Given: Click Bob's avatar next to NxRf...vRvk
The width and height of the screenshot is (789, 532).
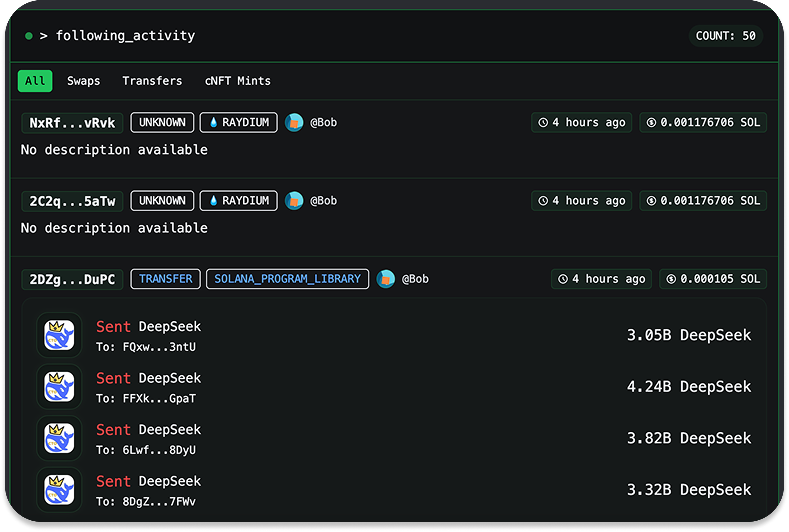Looking at the screenshot, I should coord(294,122).
